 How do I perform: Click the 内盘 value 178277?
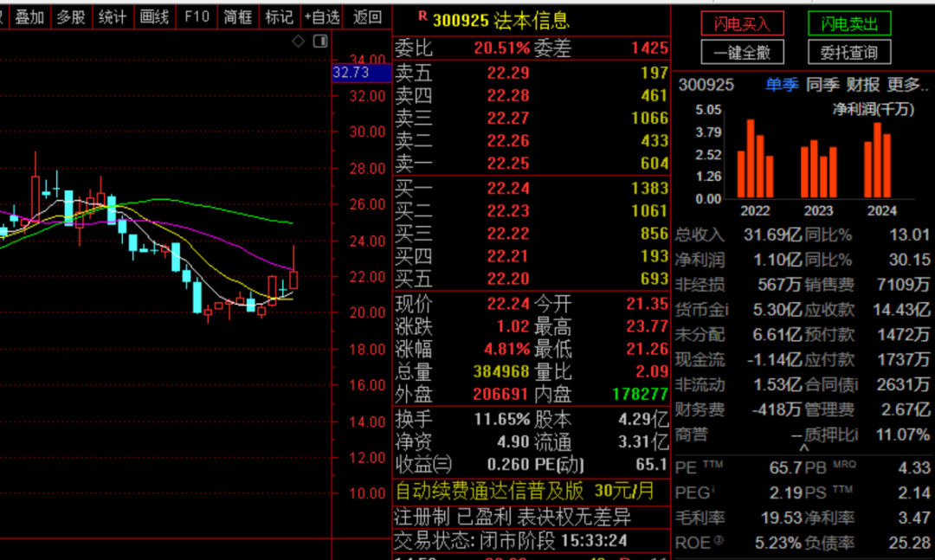[641, 395]
